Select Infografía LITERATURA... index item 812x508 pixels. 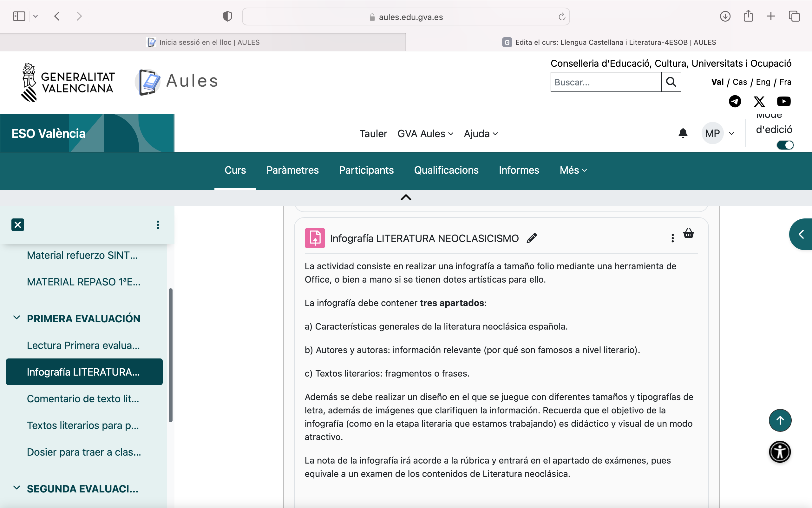[x=84, y=372]
